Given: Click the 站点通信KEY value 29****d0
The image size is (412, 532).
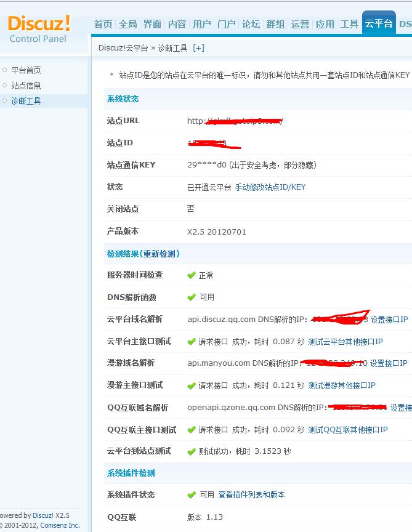Looking at the screenshot, I should 207,165.
